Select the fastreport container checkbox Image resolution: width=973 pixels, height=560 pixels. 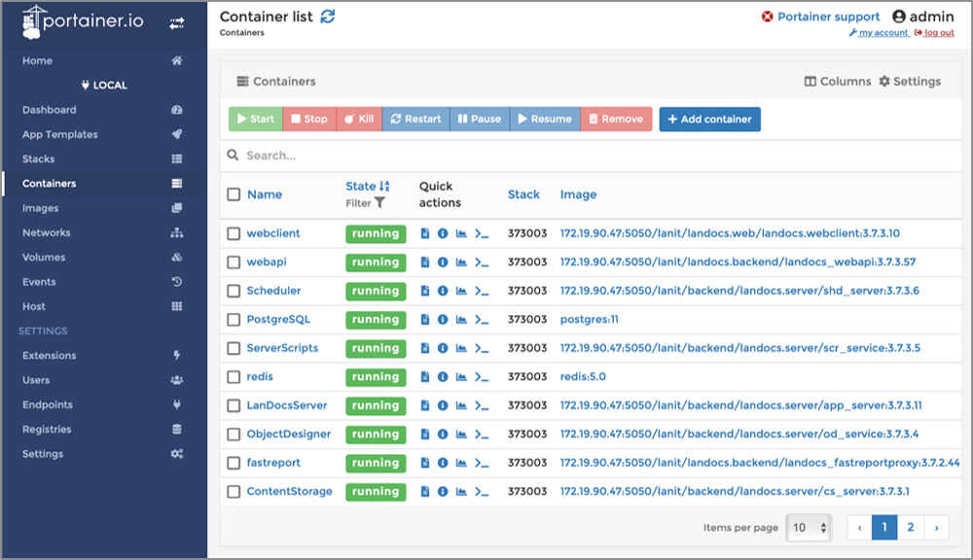[234, 463]
